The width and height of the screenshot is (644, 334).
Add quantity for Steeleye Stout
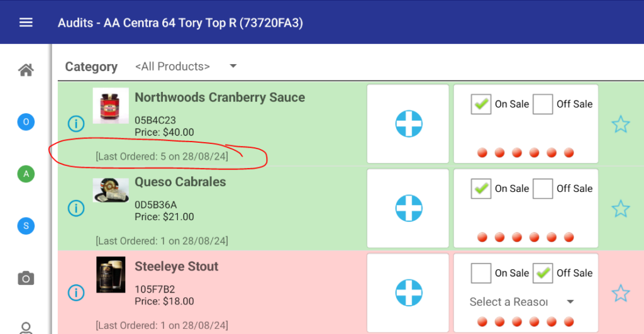408,292
